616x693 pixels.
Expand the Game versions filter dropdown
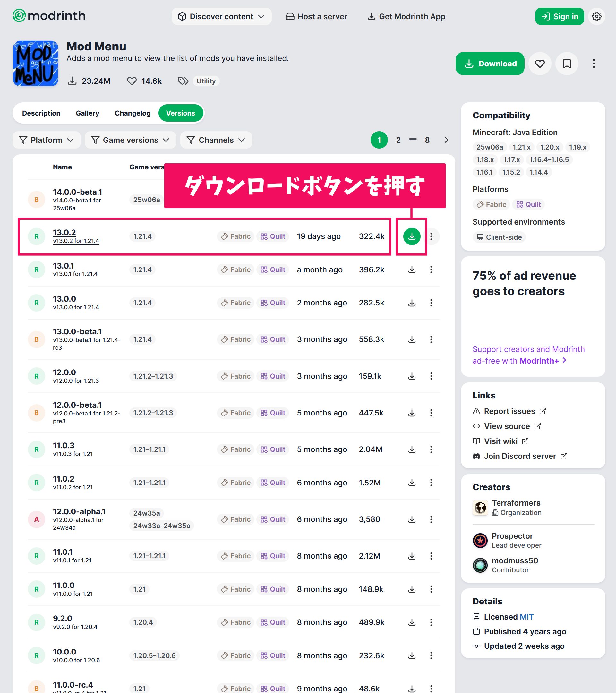130,140
